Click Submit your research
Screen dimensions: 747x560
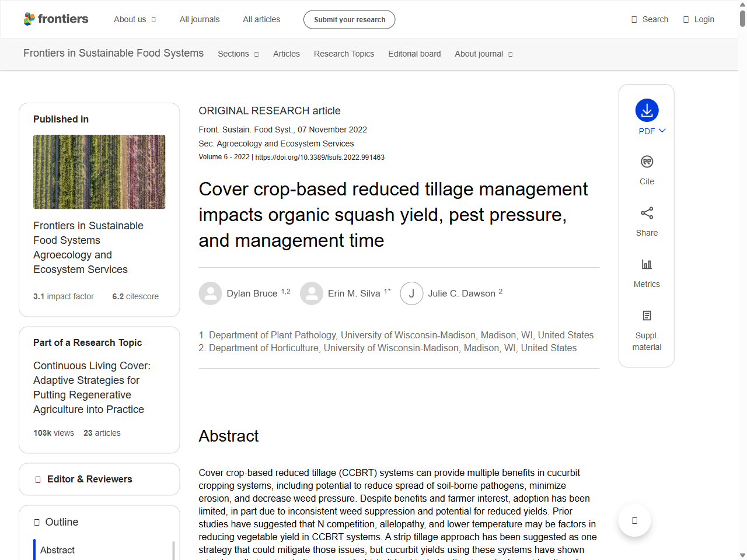click(x=349, y=19)
